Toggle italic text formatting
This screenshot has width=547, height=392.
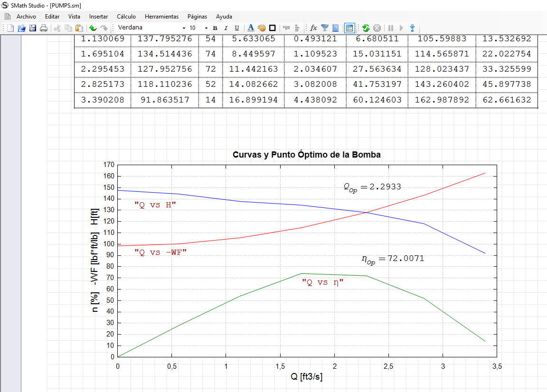[x=226, y=28]
